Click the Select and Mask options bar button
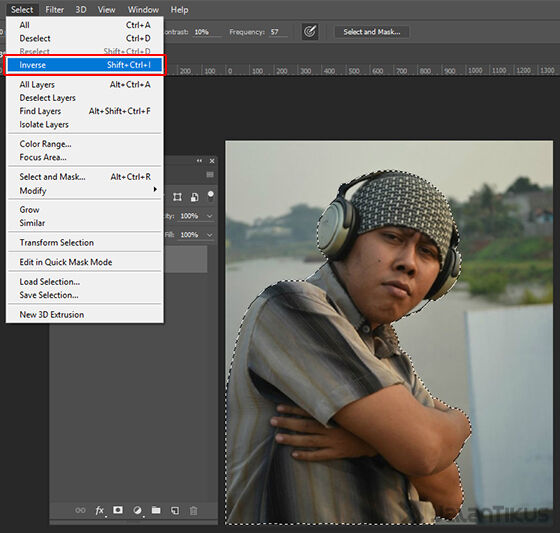 coord(372,32)
